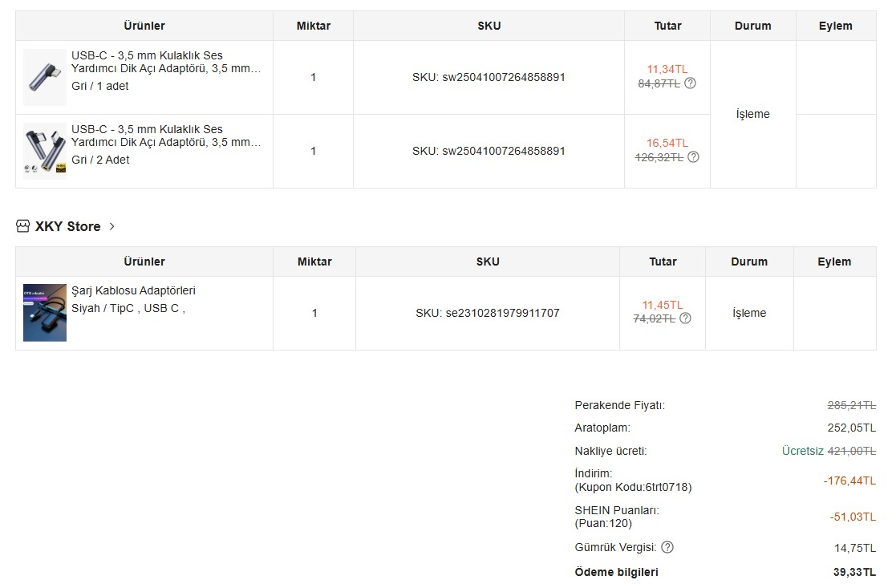Click the Gümrük Vergisi info icon
The image size is (896, 588).
click(x=667, y=548)
